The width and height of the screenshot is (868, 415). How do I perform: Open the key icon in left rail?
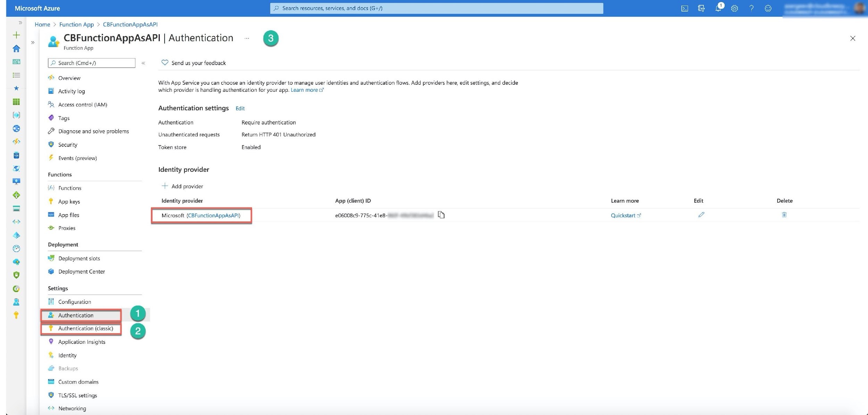pos(16,315)
